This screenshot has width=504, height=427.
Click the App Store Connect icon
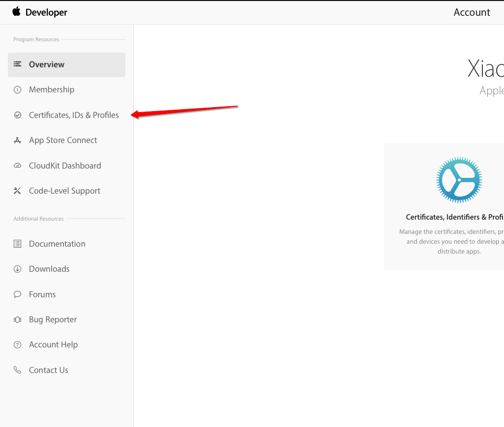tap(17, 141)
